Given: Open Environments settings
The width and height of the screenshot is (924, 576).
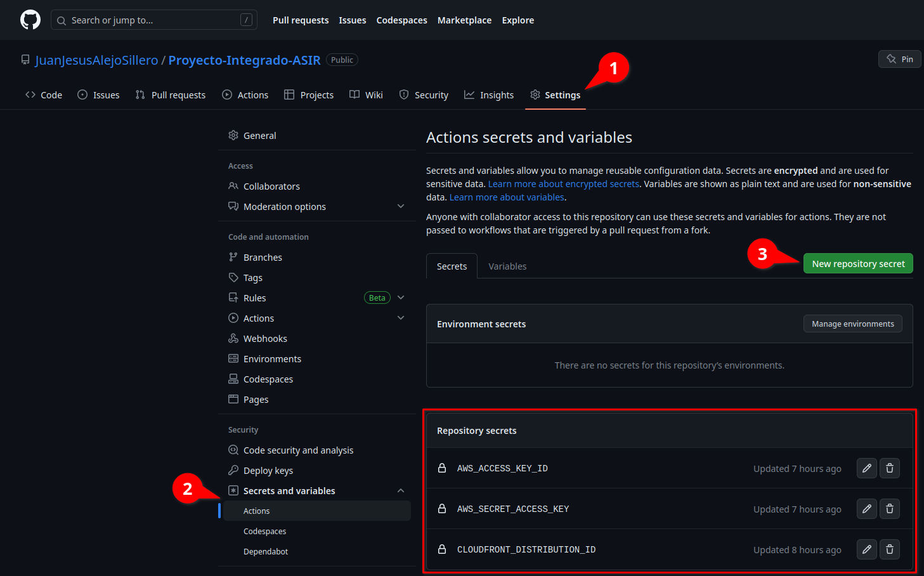Looking at the screenshot, I should [x=317, y=358].
